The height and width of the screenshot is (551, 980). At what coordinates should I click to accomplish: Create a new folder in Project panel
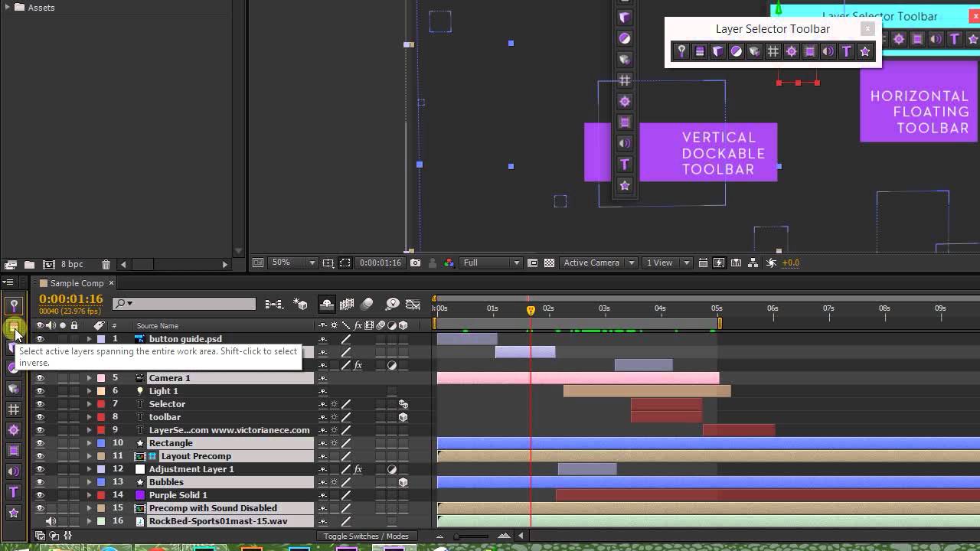point(28,264)
